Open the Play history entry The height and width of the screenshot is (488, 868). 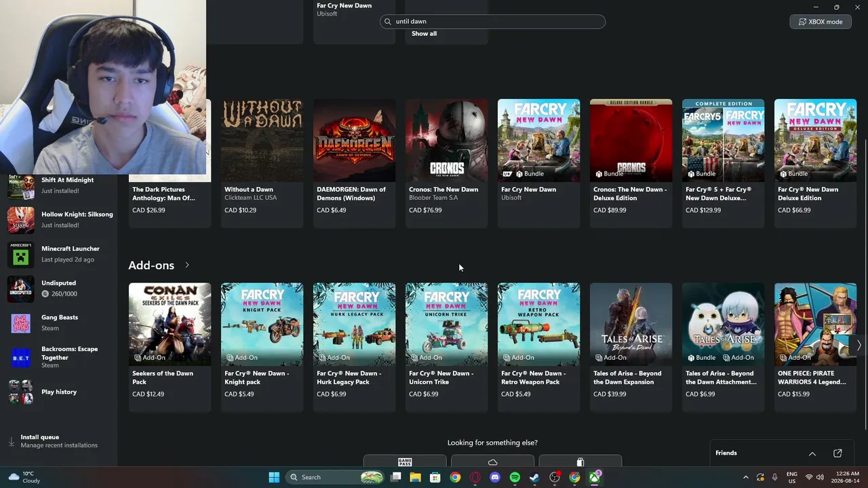pyautogui.click(x=59, y=392)
